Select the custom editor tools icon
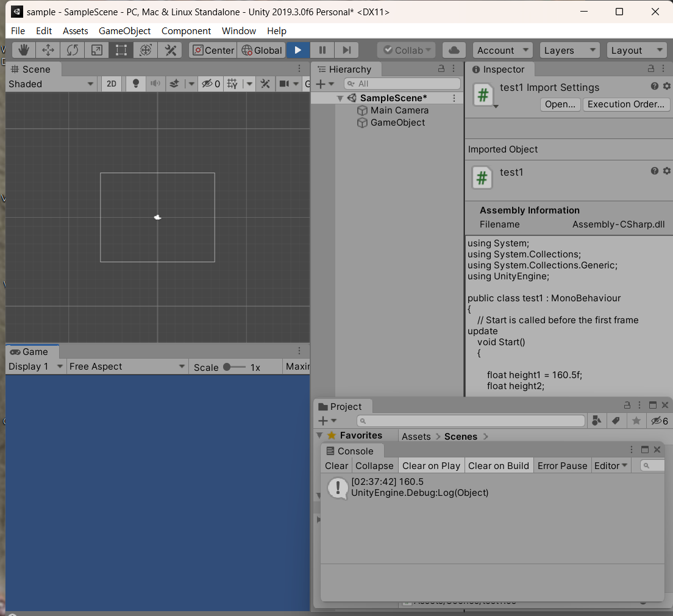Screen dimensions: 673x616 tap(171, 50)
